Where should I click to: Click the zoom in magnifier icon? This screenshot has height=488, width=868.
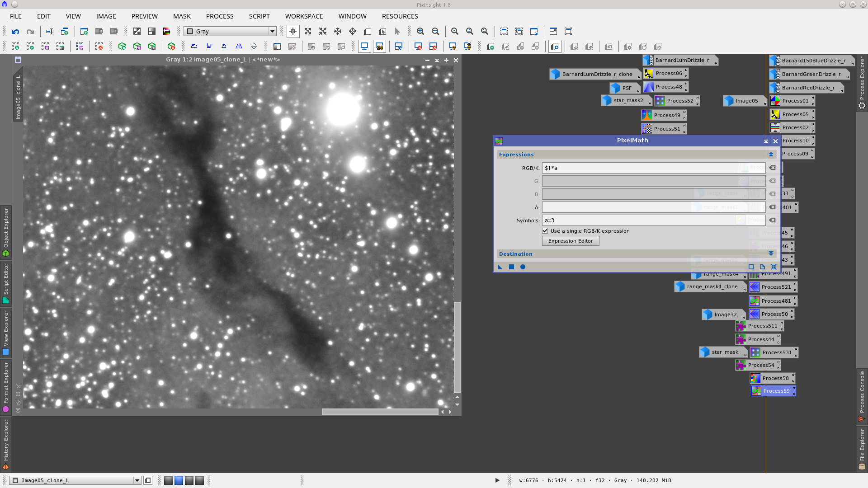(420, 32)
